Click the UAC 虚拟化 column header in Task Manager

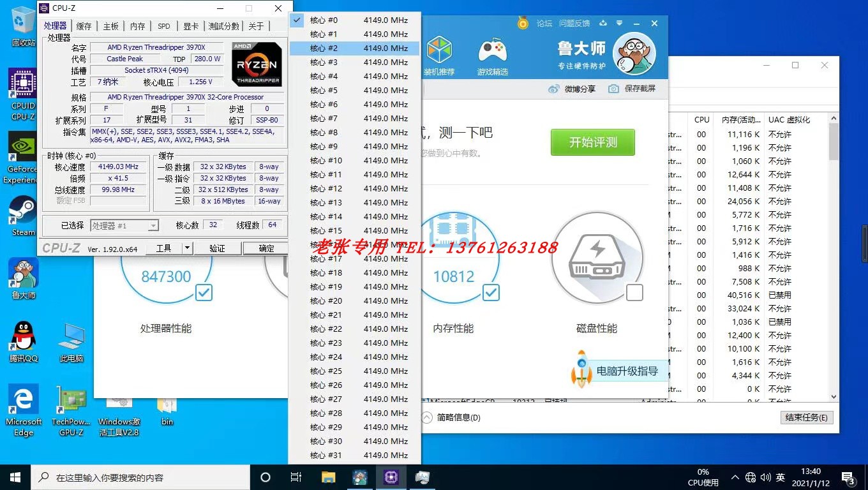tap(789, 119)
